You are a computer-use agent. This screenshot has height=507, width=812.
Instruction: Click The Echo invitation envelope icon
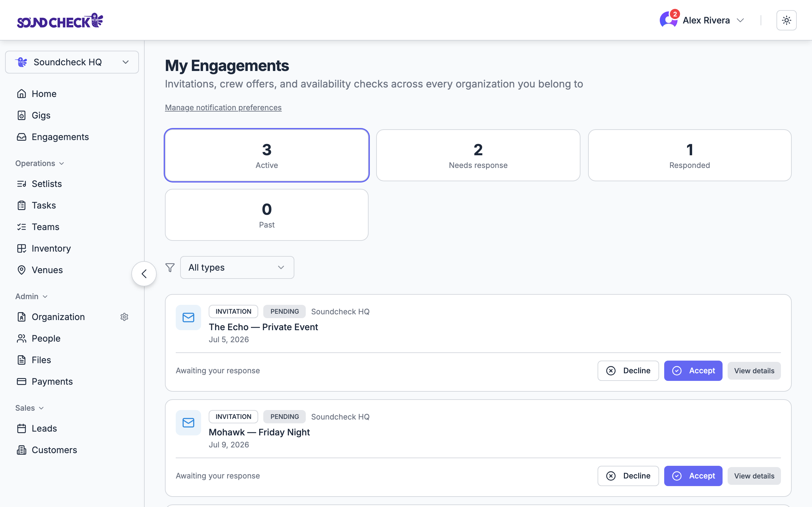click(x=188, y=317)
